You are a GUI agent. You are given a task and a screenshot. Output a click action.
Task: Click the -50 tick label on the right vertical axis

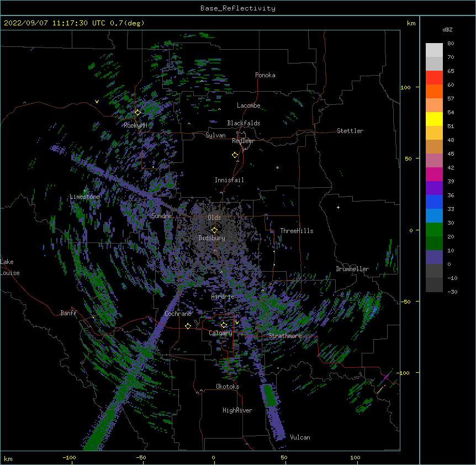tap(405, 302)
